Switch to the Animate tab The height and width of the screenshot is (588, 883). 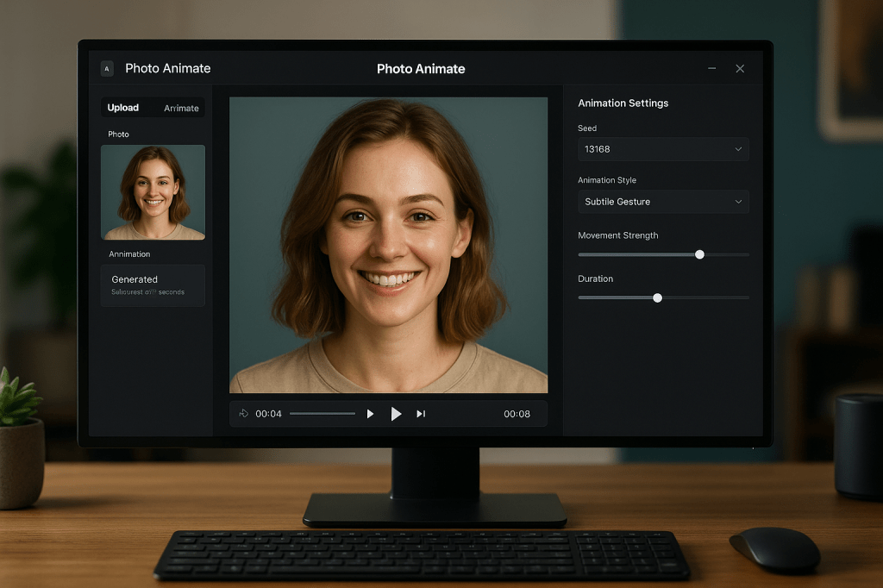coord(181,108)
